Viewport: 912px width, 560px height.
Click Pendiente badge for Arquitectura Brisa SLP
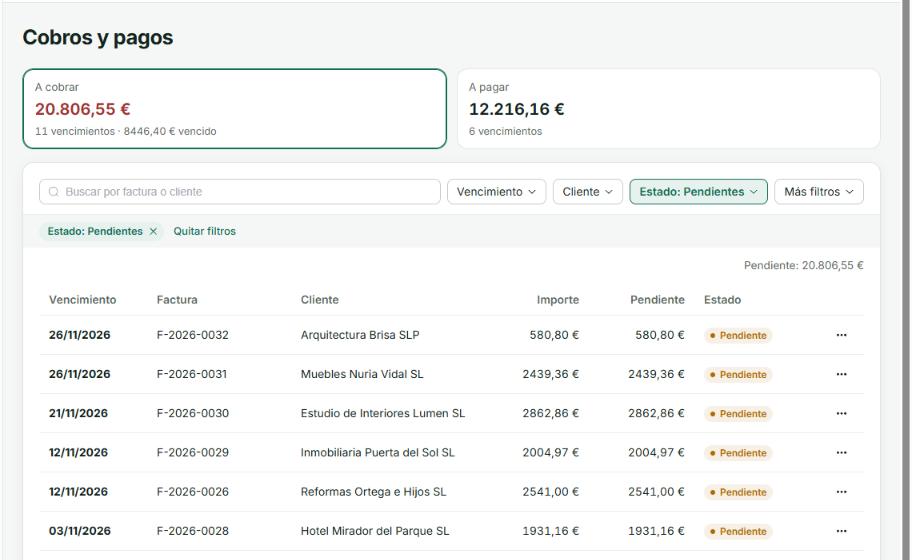738,336
